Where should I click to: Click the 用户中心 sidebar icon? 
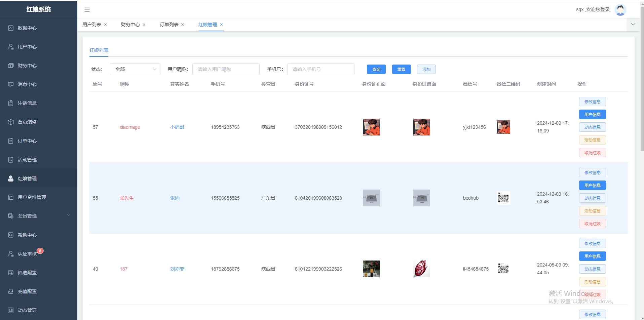click(11, 47)
